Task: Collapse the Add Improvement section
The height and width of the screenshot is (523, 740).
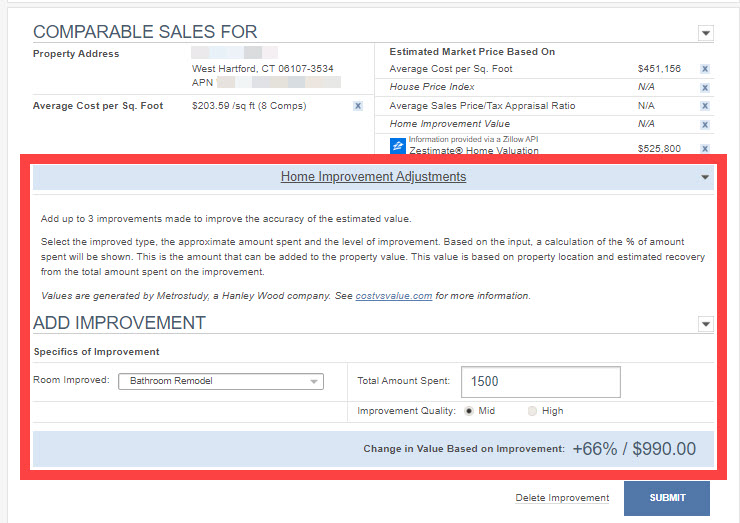Action: point(706,324)
